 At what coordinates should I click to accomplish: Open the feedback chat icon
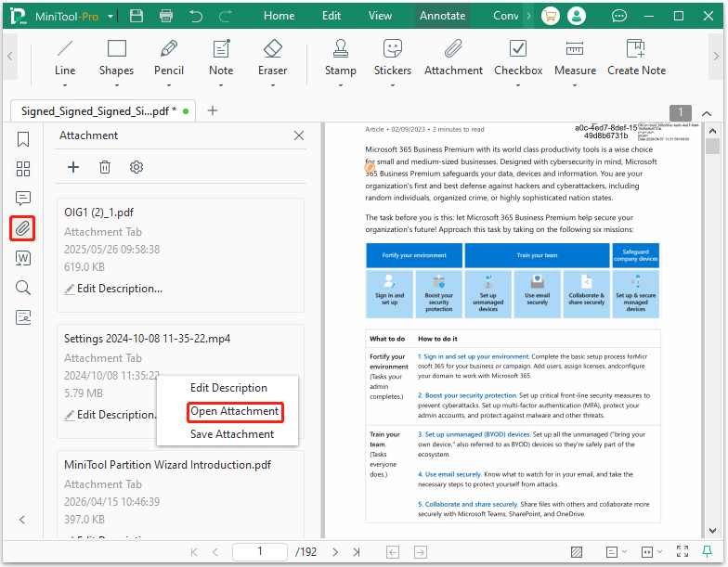tap(618, 17)
